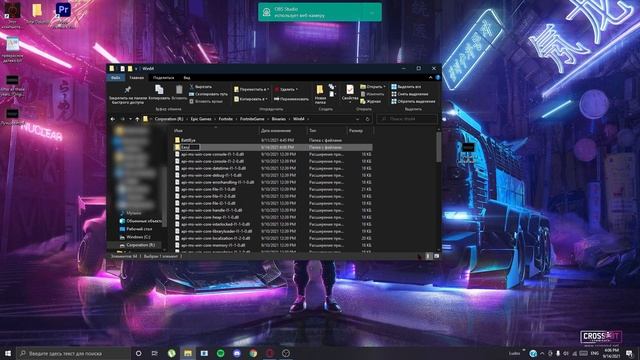Open the new item dropdown beside Новая папка

click(x=332, y=87)
